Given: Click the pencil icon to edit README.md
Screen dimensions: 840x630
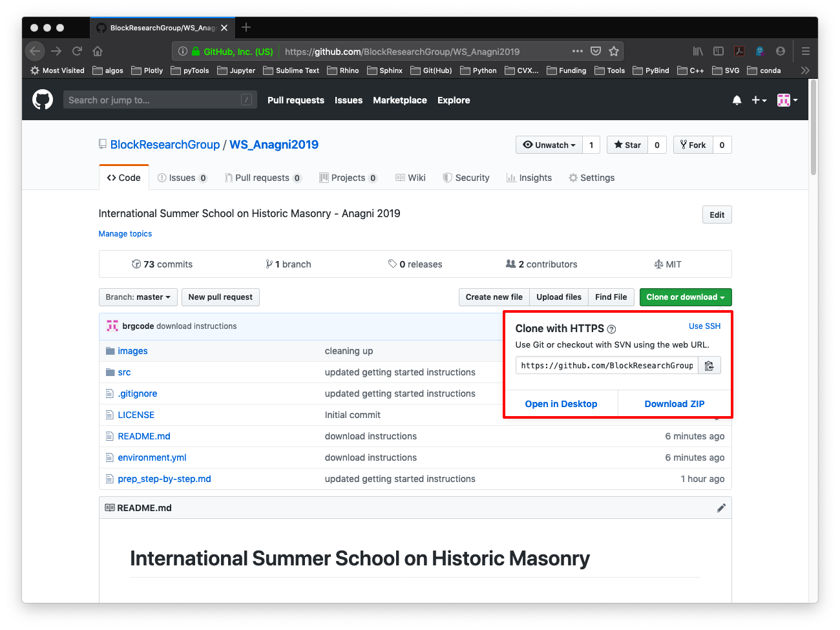Looking at the screenshot, I should coord(721,508).
